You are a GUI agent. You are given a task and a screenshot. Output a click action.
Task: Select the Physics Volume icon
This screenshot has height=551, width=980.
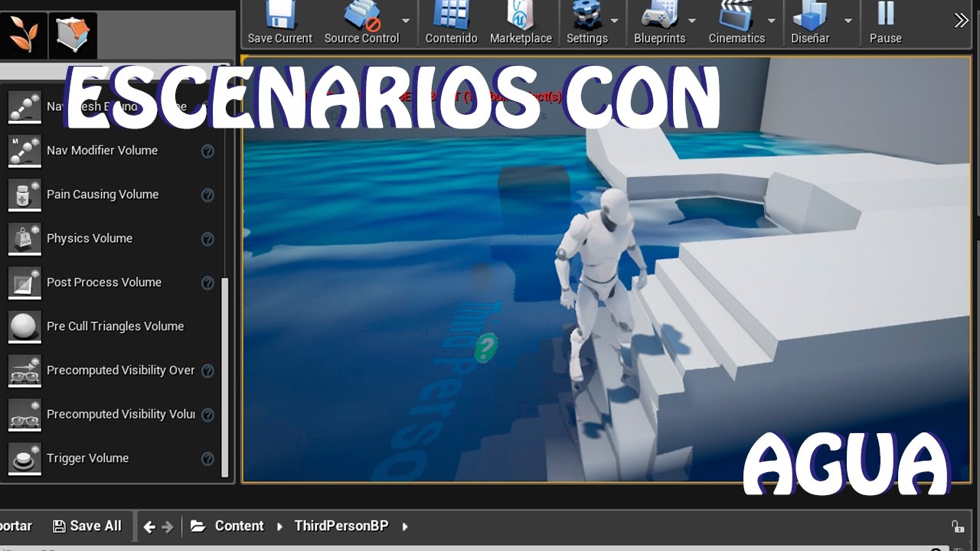click(24, 239)
